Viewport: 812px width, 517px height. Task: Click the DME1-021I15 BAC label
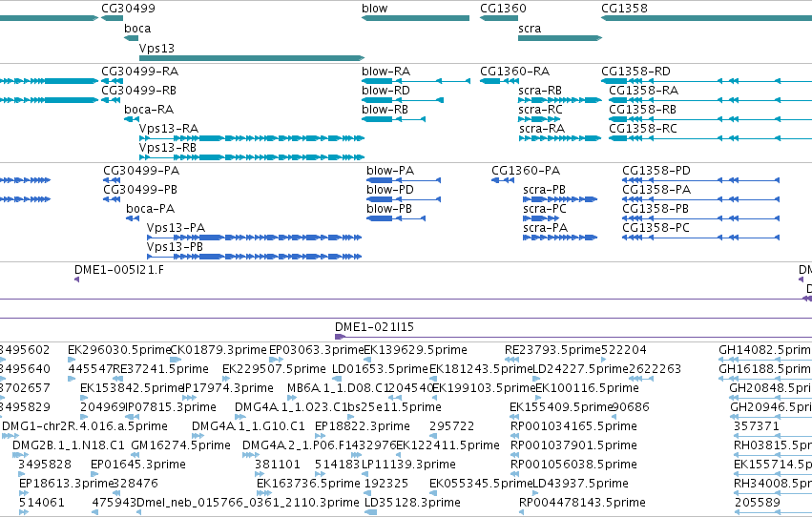coord(374,327)
